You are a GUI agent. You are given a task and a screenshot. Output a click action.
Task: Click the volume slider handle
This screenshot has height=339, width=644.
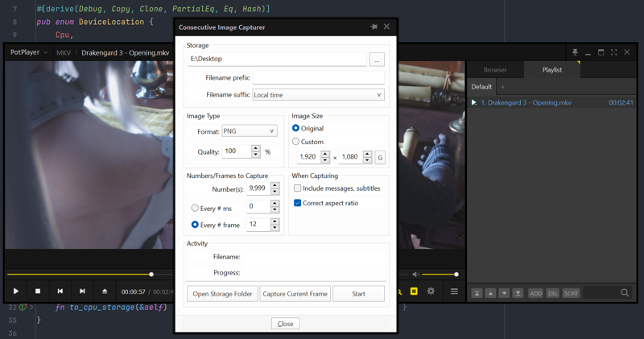(x=456, y=274)
